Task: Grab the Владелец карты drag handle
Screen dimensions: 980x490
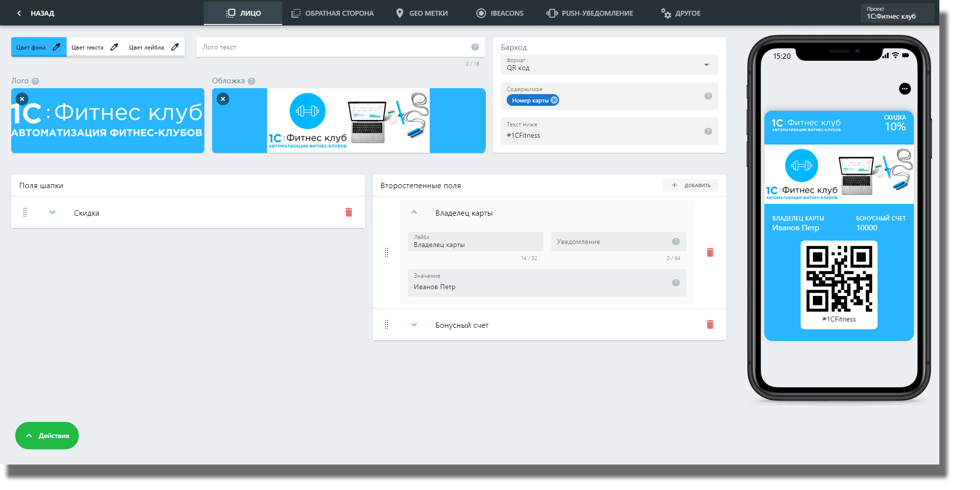Action: pyautogui.click(x=387, y=252)
